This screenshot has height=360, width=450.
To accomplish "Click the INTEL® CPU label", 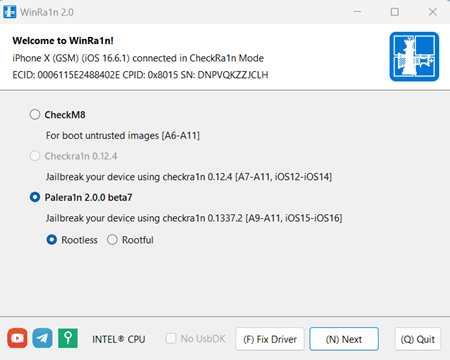I will pyautogui.click(x=119, y=339).
